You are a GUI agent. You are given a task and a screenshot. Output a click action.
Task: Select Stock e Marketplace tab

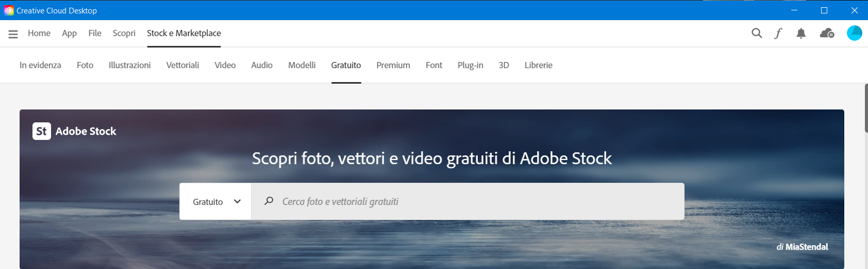[184, 33]
